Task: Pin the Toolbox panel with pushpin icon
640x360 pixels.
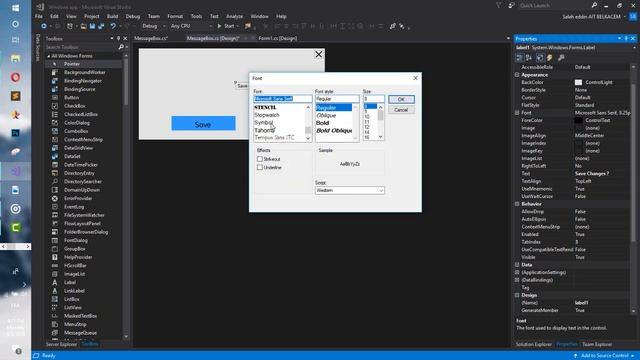Action: coord(118,38)
